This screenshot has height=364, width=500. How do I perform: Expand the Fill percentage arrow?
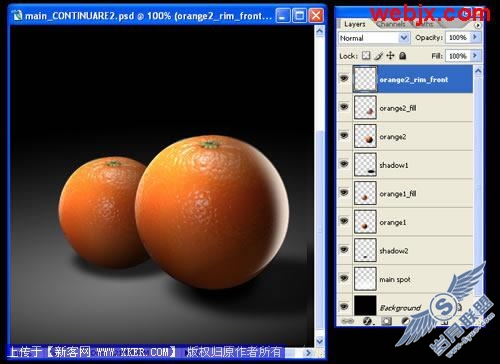point(476,56)
